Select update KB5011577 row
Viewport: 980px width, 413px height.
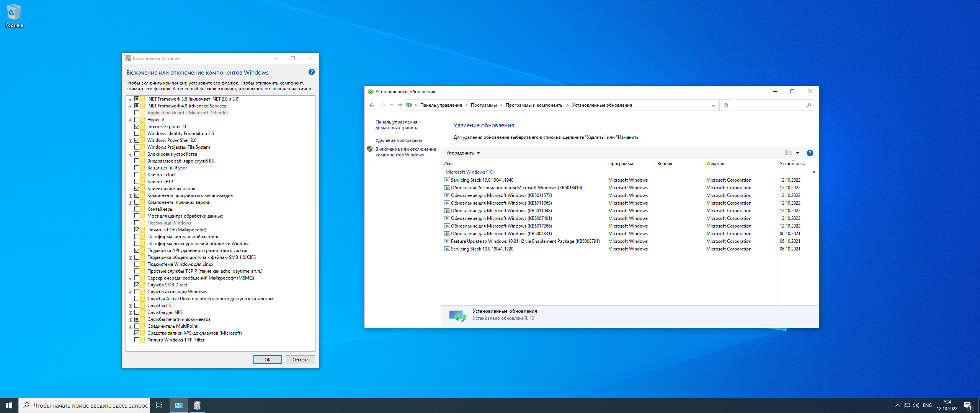pyautogui.click(x=625, y=195)
